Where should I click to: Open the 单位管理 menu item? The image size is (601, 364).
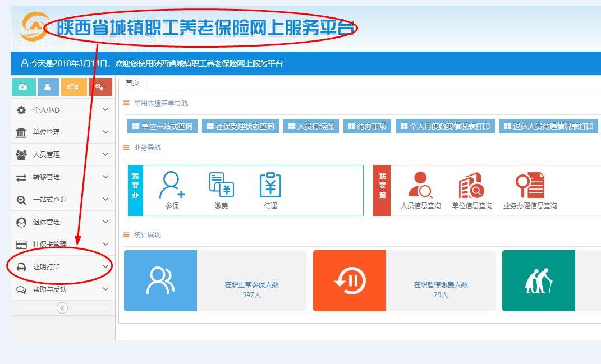(x=63, y=132)
